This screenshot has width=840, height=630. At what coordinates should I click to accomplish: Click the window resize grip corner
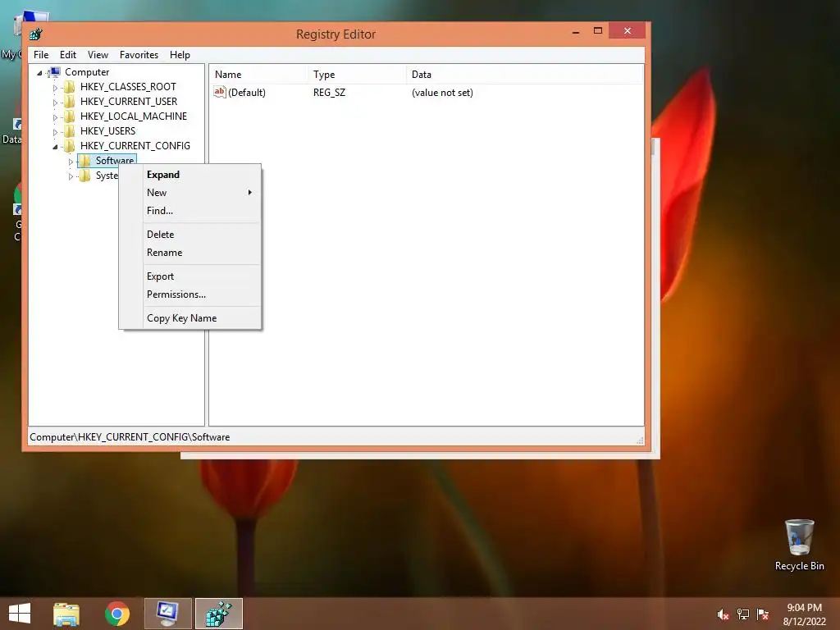tap(640, 441)
